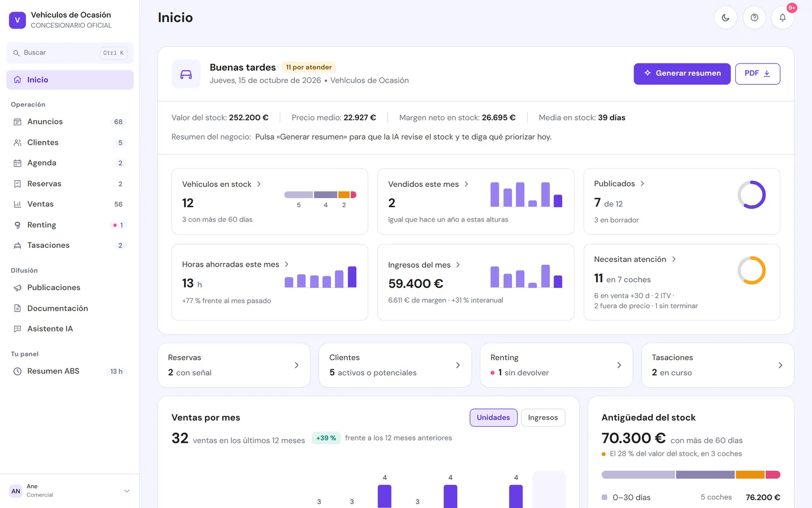Click the 11 por atender badge
The image size is (812, 508).
(309, 67)
